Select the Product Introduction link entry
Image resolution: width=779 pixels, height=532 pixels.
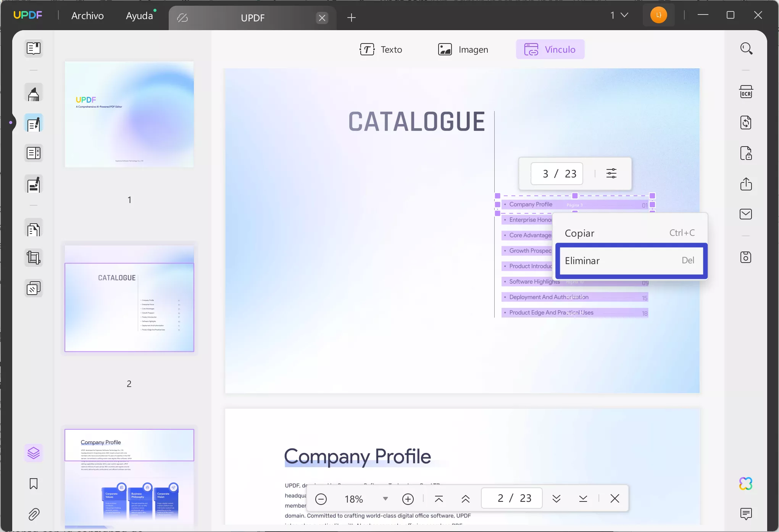(x=527, y=266)
